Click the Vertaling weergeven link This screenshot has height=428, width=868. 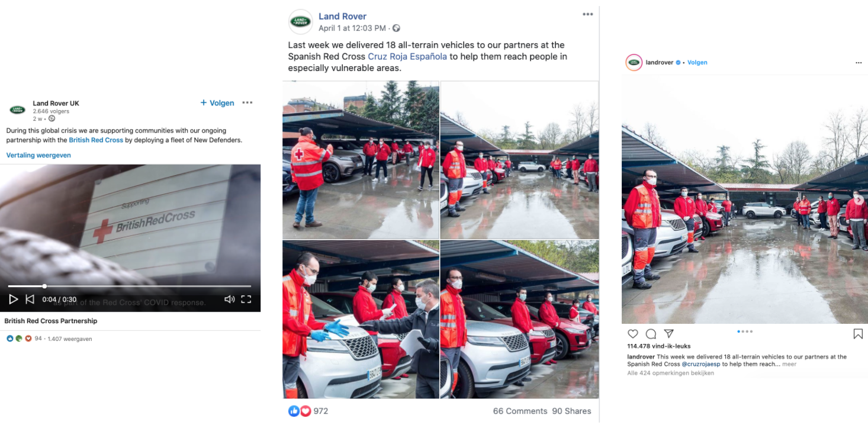point(38,155)
